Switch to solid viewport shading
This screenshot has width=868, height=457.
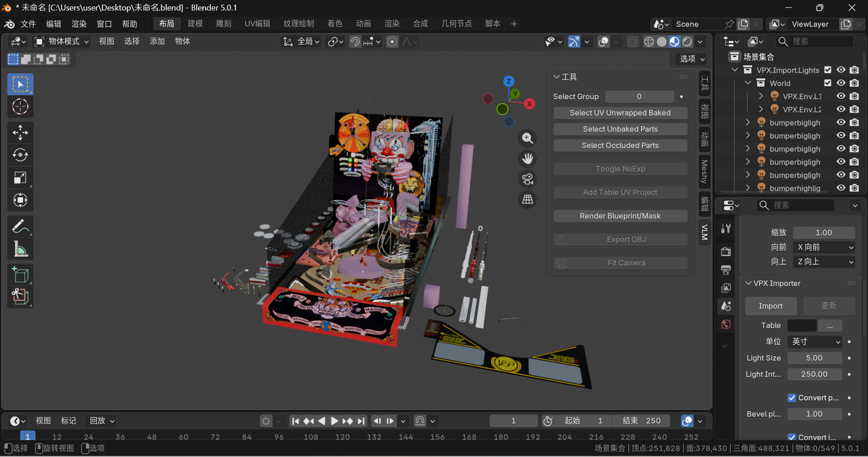(662, 41)
